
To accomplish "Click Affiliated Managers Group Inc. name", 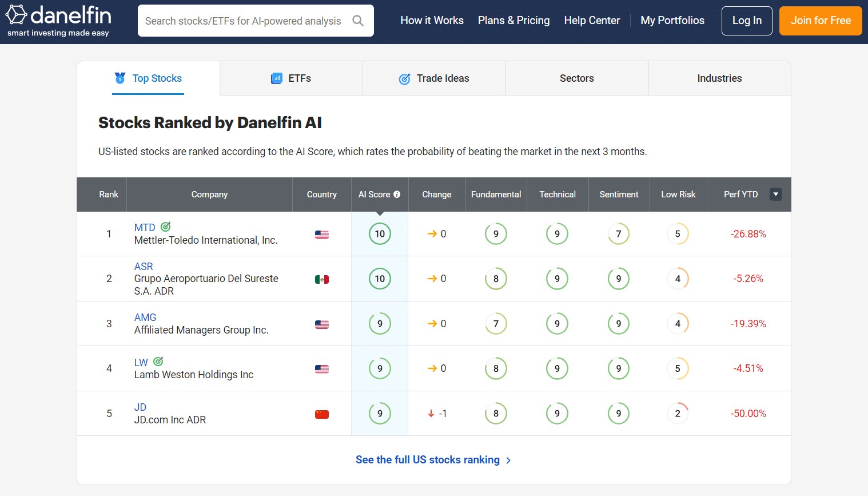I will point(201,330).
